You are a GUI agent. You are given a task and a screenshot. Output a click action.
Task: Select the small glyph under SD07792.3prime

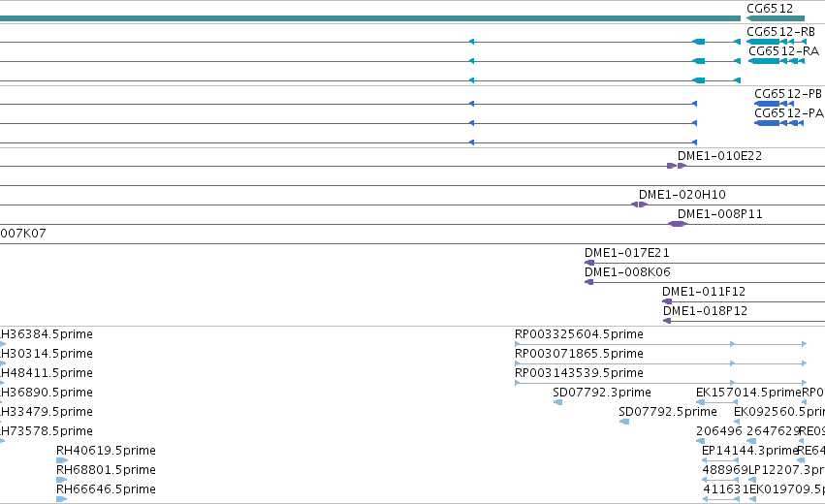click(557, 402)
